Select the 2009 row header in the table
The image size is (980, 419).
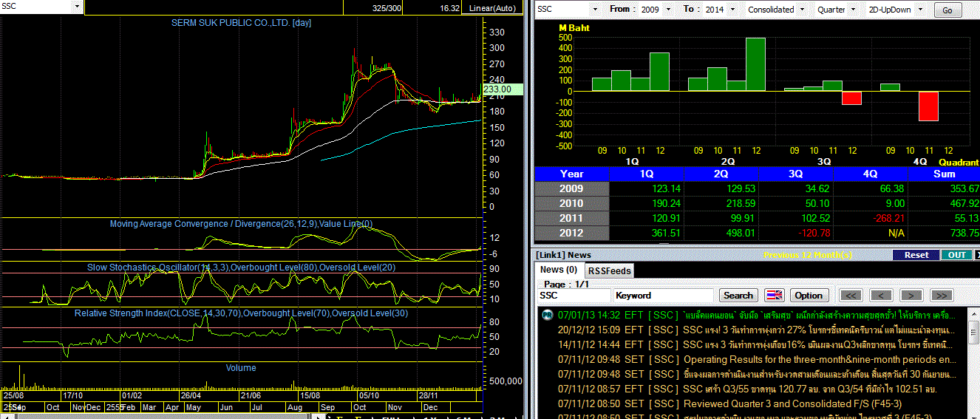click(571, 188)
